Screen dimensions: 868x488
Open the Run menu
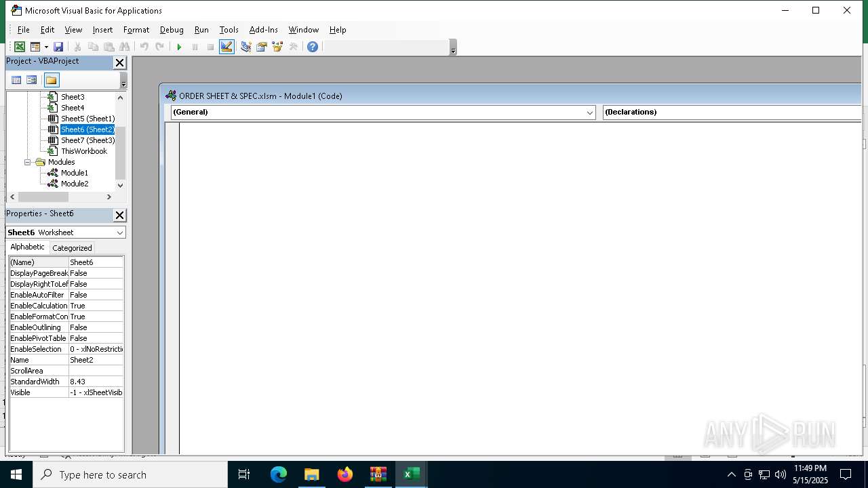point(201,30)
